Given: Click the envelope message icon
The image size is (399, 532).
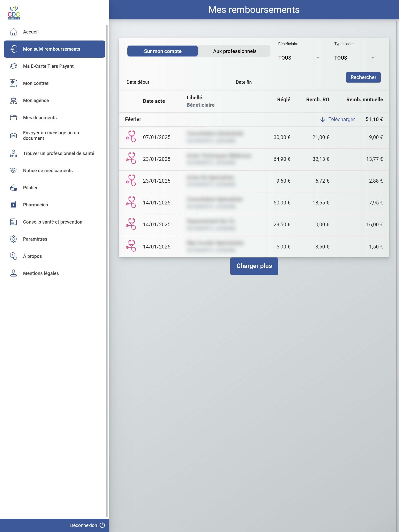Looking at the screenshot, I should tap(13, 135).
